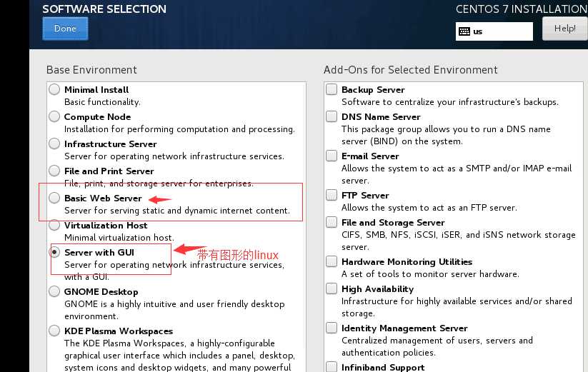
Task: Click 'Software to centralize your infrastructure's backups.'
Action: click(x=450, y=102)
